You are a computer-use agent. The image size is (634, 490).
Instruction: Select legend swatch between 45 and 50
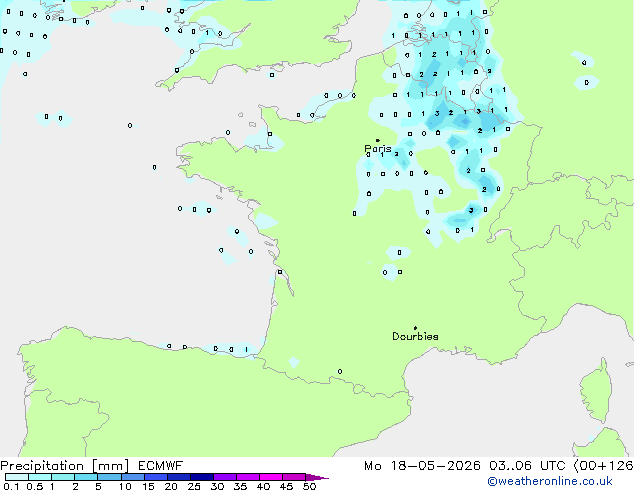[x=294, y=477]
